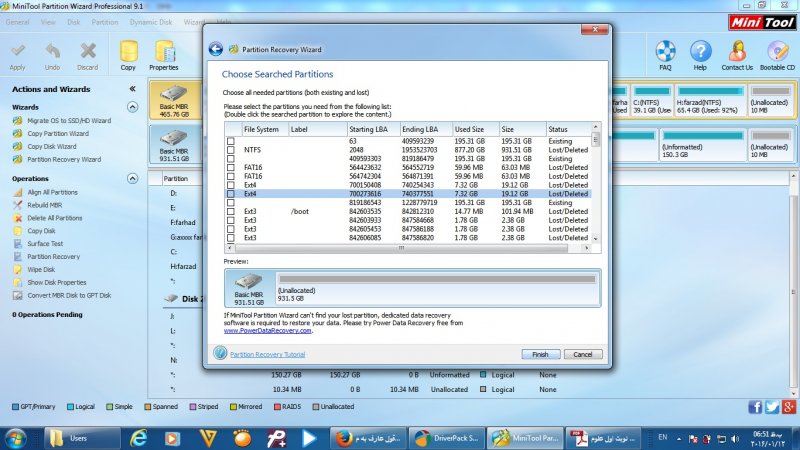The width and height of the screenshot is (800, 450).
Task: Open the FAQ lifebuoy icon
Action: click(665, 51)
